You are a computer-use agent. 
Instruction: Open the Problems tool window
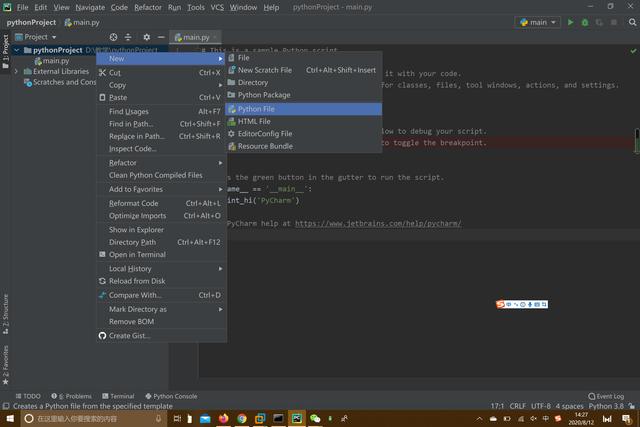tap(71, 396)
